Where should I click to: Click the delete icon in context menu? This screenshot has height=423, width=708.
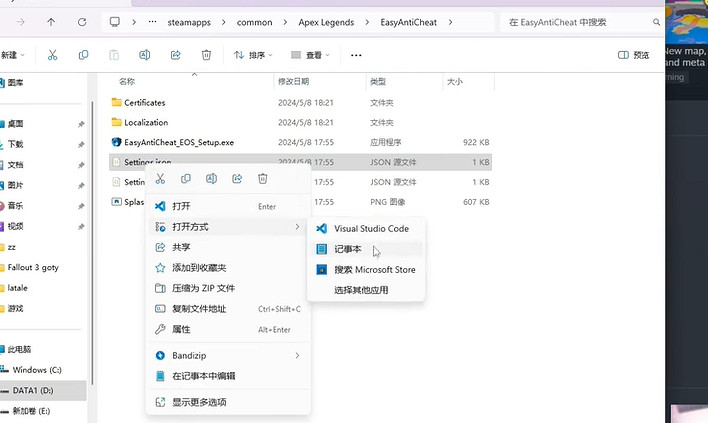tap(262, 179)
